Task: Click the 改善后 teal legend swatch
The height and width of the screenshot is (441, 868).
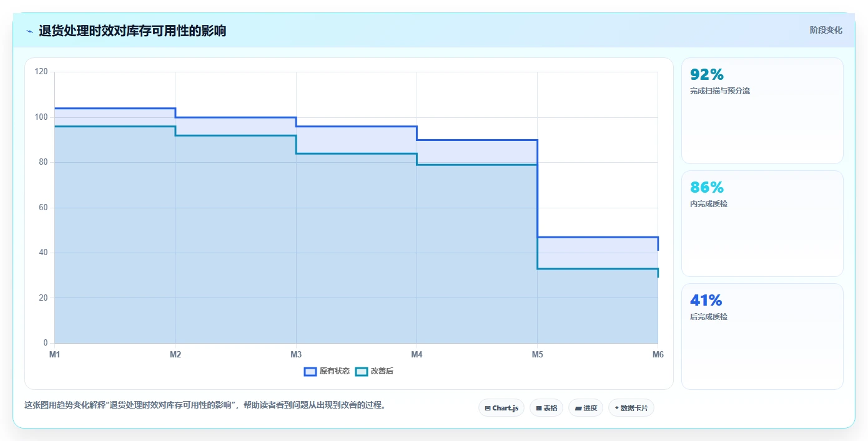Action: pyautogui.click(x=362, y=371)
